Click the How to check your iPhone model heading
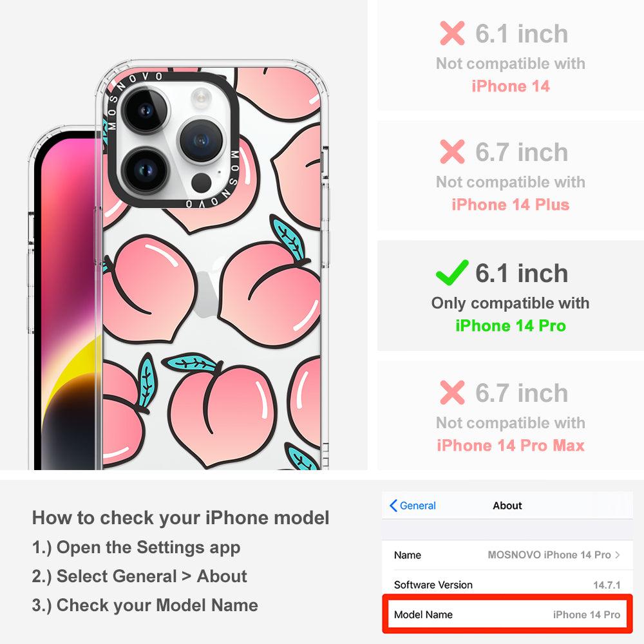The width and height of the screenshot is (644, 644). pos(181,518)
